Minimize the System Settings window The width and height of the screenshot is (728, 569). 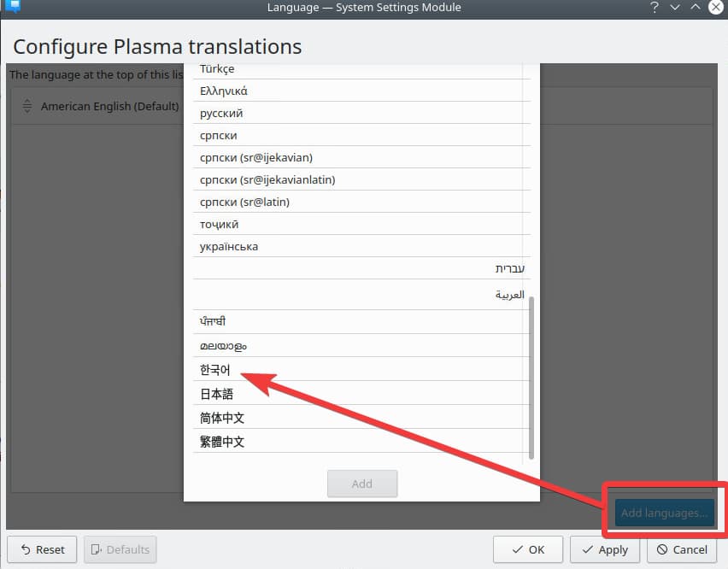tap(674, 8)
